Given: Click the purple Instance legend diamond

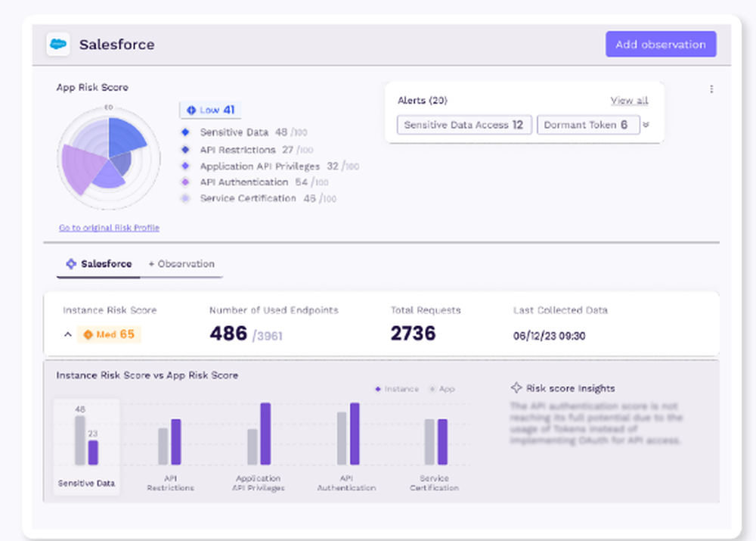Looking at the screenshot, I should [x=378, y=389].
